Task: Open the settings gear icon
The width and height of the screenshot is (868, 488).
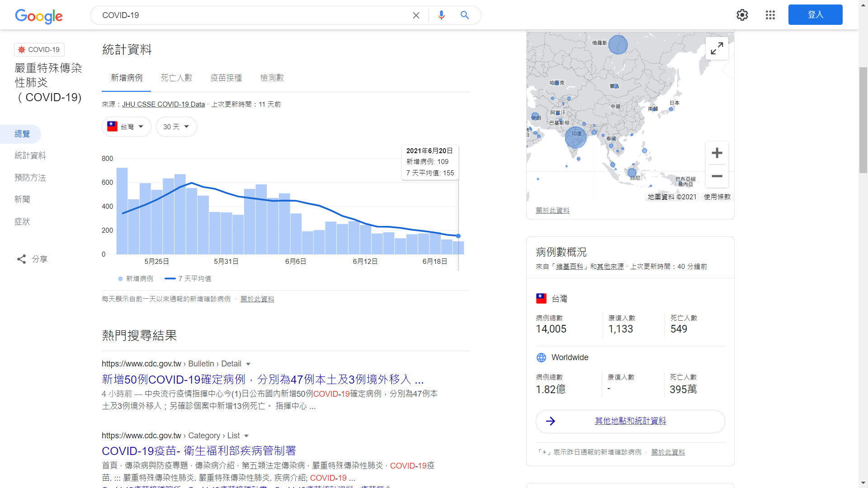Action: pyautogui.click(x=742, y=15)
